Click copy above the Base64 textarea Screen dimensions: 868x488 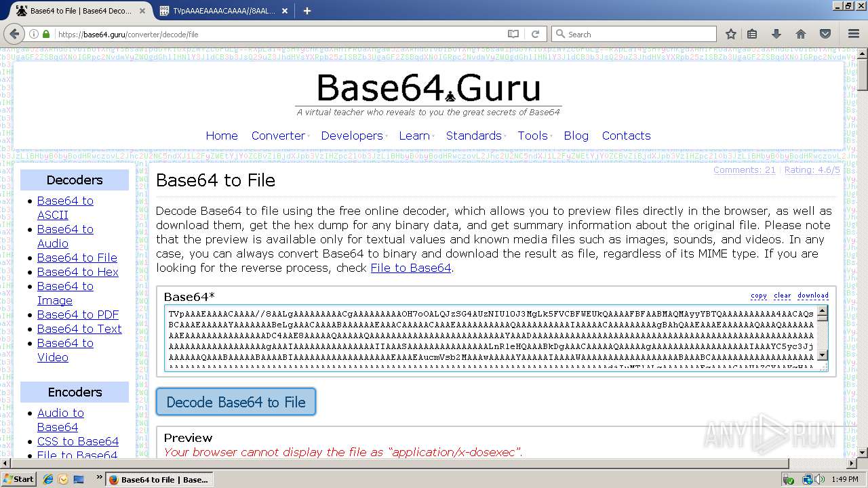759,296
